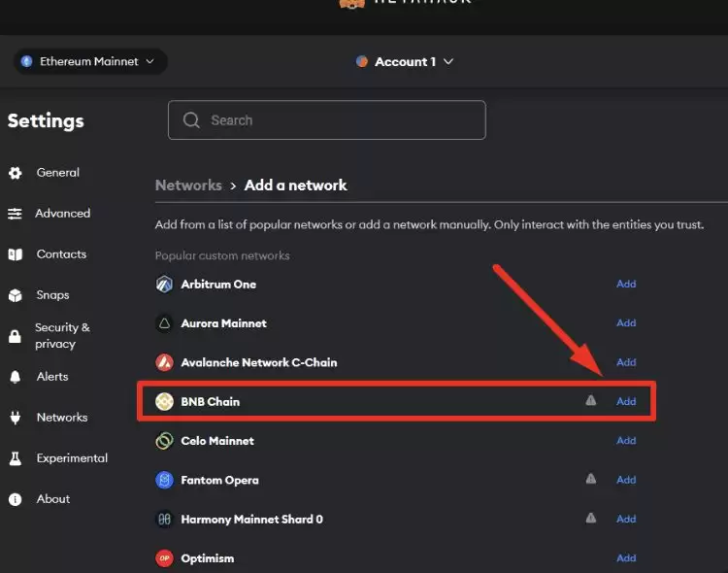728x573 pixels.
Task: Click the Aurora Mainnet triangle logo
Action: pyautogui.click(x=164, y=323)
